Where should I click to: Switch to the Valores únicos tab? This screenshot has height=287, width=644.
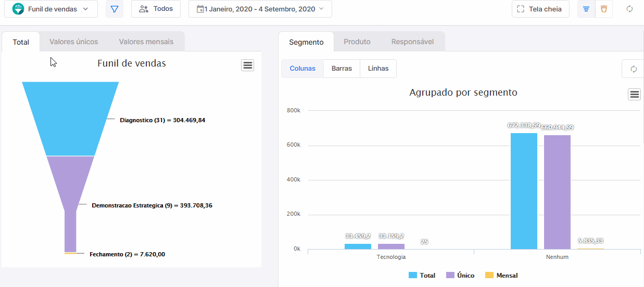(x=73, y=42)
